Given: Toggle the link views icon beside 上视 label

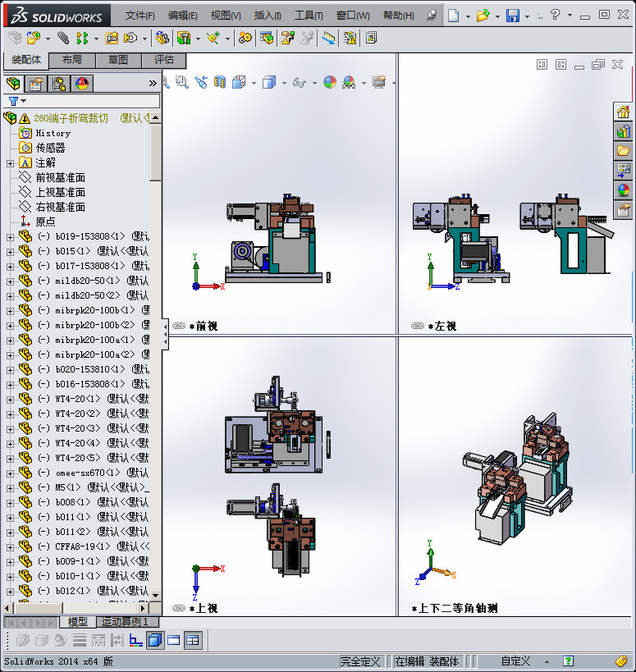Looking at the screenshot, I should click(x=178, y=608).
